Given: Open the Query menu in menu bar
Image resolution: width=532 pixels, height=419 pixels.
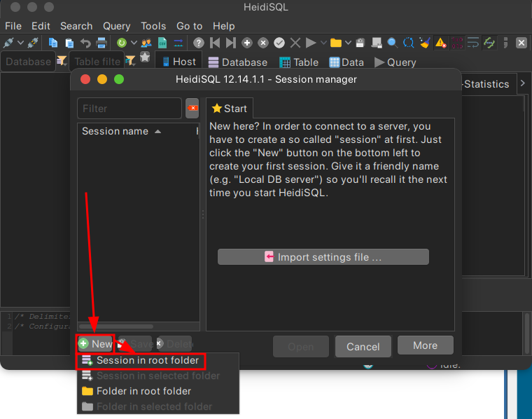Looking at the screenshot, I should (x=116, y=26).
